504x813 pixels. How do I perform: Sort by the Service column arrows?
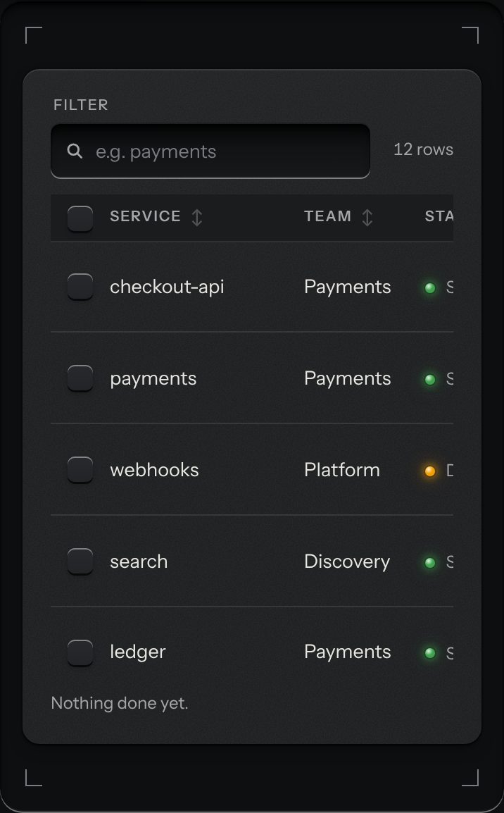pos(197,217)
